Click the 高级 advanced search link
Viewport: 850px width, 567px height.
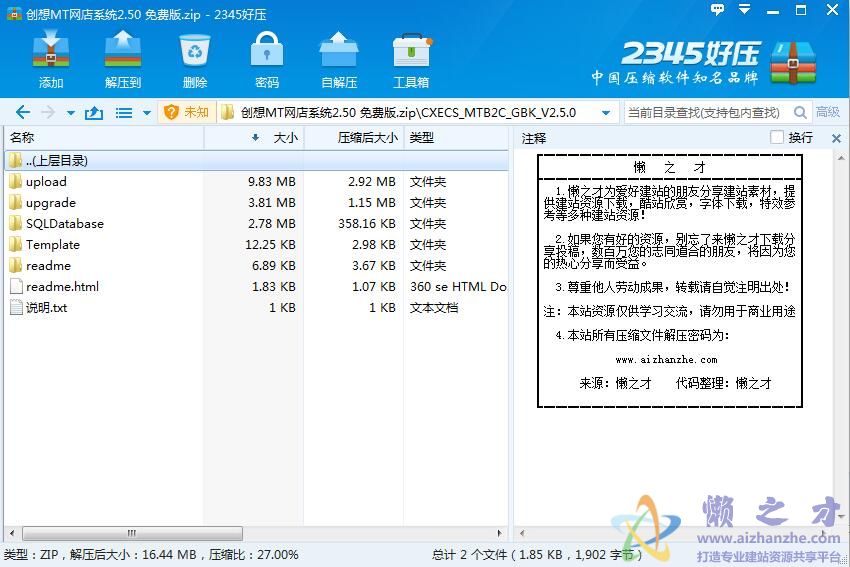point(828,112)
